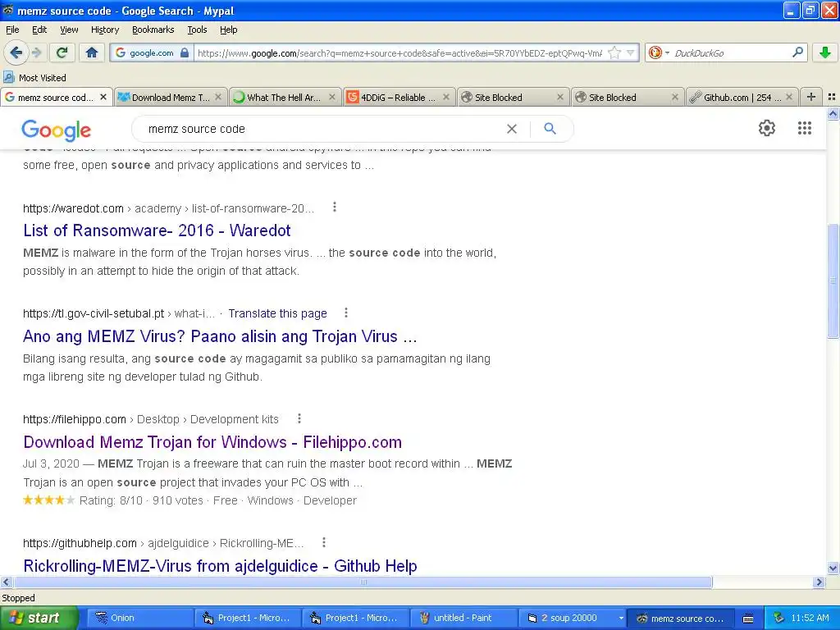Open Rickrolling-MEMZ-Virus Github Help link
The width and height of the screenshot is (840, 630).
click(220, 566)
